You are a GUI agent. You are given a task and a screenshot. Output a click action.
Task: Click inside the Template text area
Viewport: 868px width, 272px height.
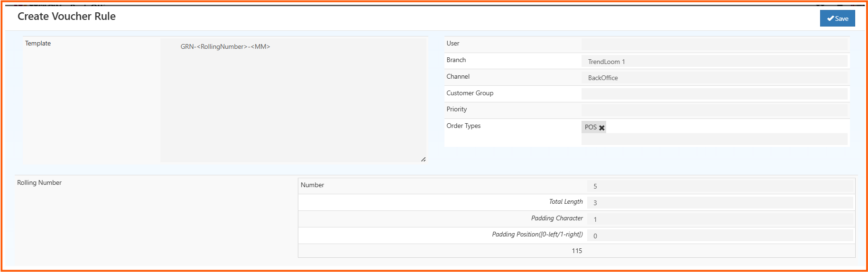click(x=293, y=100)
